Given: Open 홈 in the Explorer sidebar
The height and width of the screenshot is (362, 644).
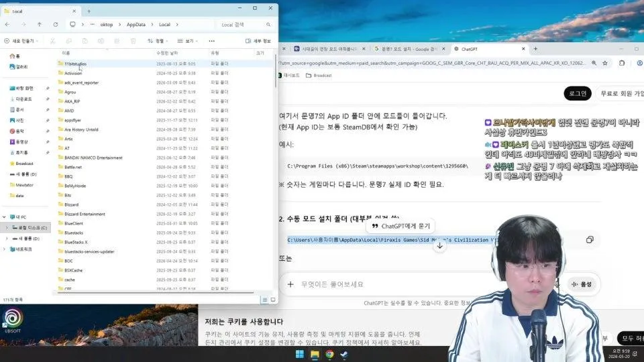Looking at the screenshot, I should (15, 56).
